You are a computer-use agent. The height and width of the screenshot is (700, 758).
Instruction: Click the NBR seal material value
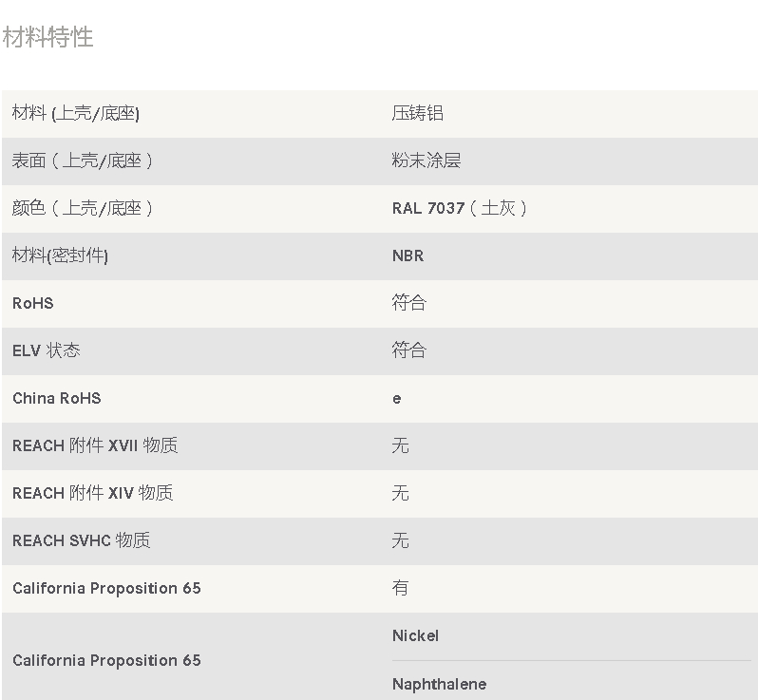coord(408,255)
